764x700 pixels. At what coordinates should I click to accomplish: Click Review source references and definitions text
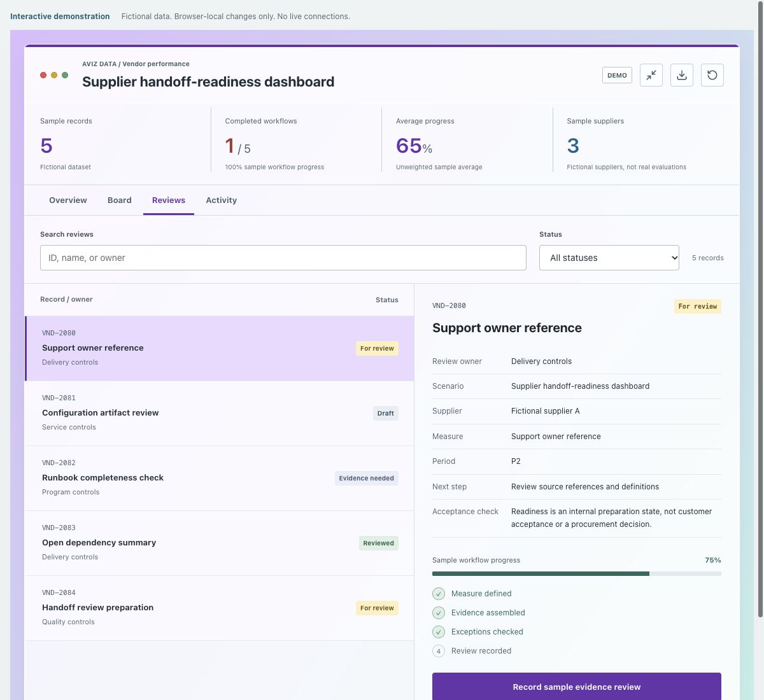pos(585,487)
